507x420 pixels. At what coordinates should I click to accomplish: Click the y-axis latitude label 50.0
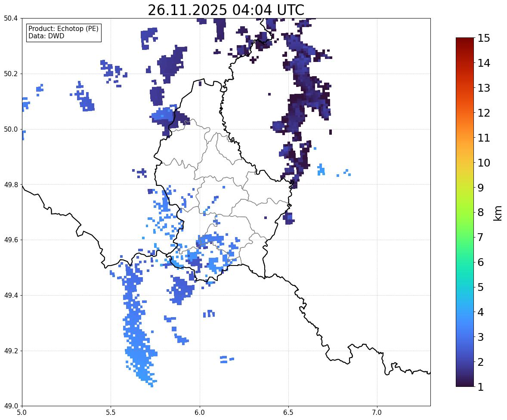tap(10, 130)
